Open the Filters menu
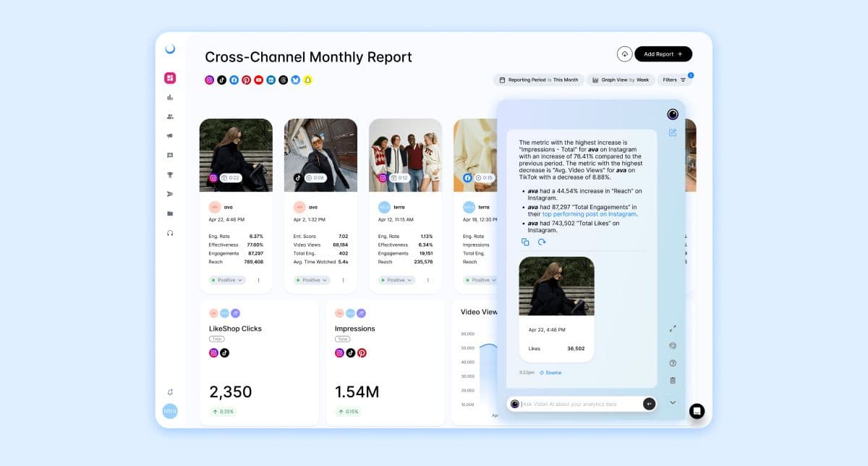The width and height of the screenshot is (868, 466). pyautogui.click(x=675, y=80)
